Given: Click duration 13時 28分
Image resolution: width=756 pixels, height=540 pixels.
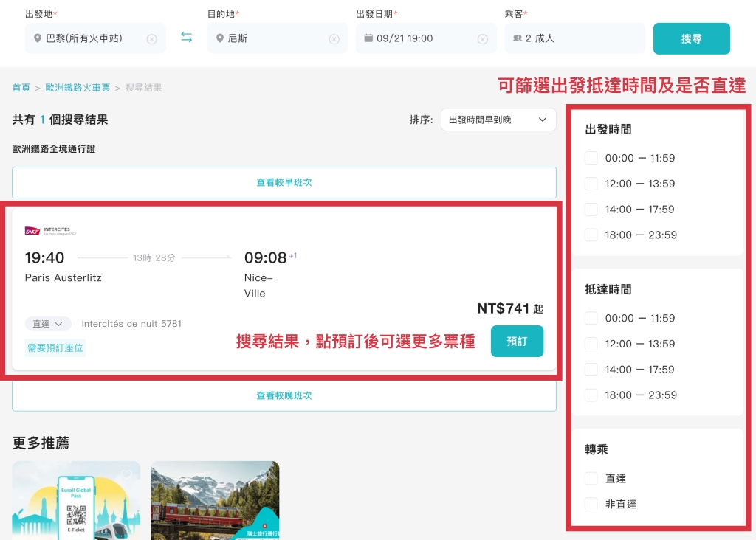Looking at the screenshot, I should point(154,257).
